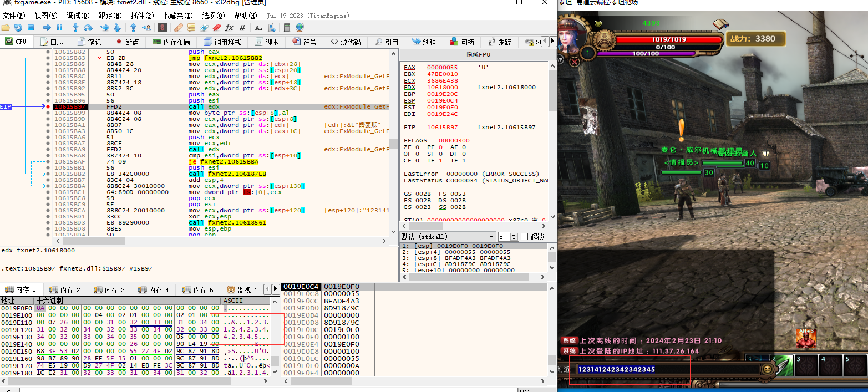Image resolution: width=868 pixels, height=392 pixels.
Task: Click the red HP bar 1819/1819
Action: pos(668,39)
